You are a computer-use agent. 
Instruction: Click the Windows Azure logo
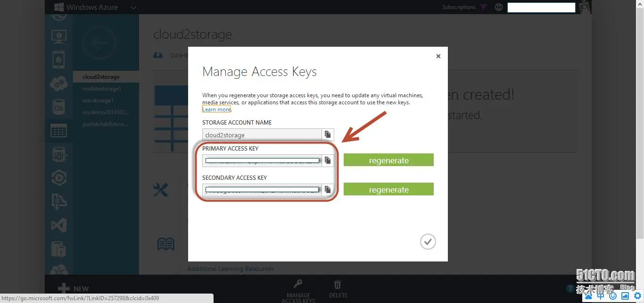coord(86,7)
